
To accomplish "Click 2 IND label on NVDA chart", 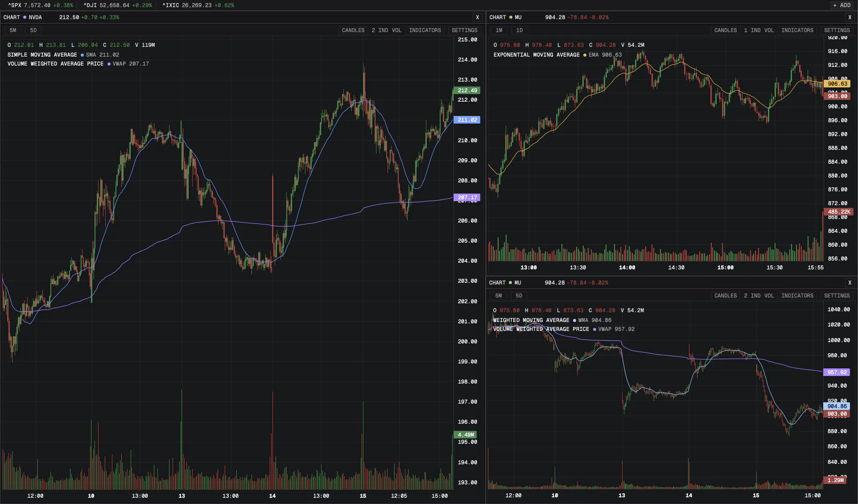I will pyautogui.click(x=379, y=30).
